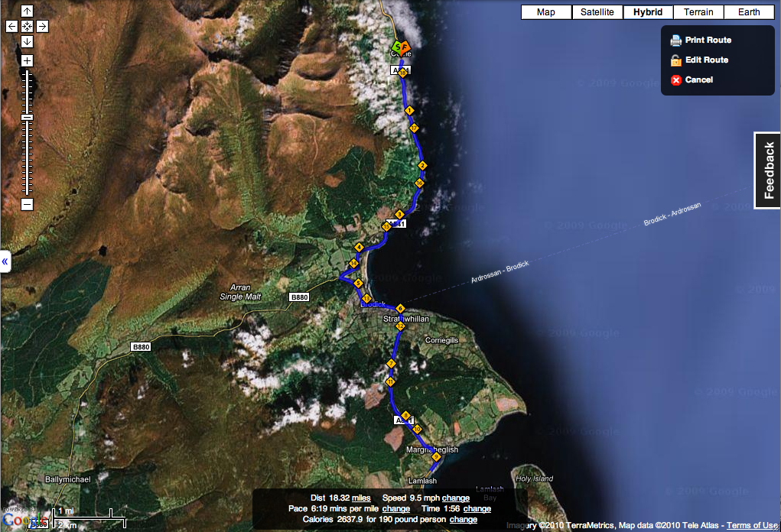
Task: Open the Feedback side tab
Action: point(768,170)
